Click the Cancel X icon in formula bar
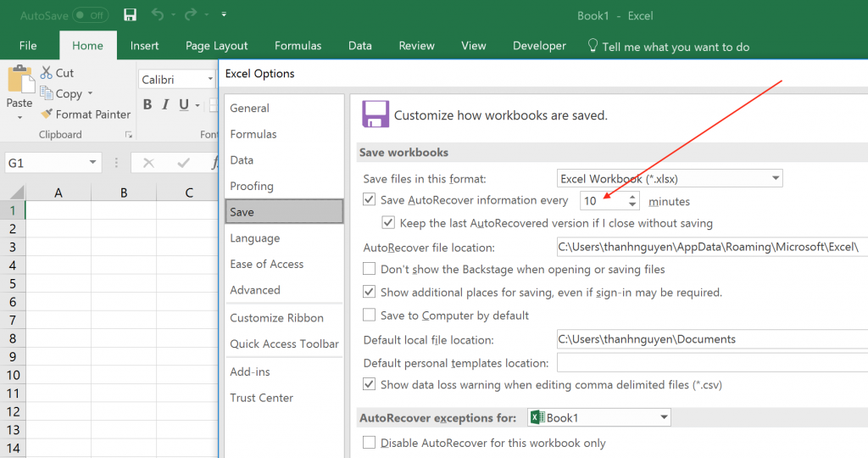This screenshot has height=458, width=868. pos(148,163)
